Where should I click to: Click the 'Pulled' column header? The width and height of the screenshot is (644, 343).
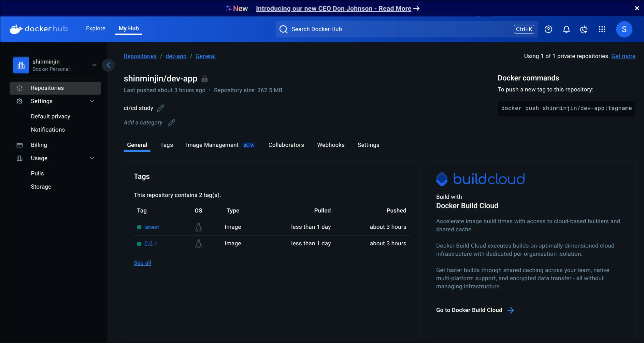point(322,211)
